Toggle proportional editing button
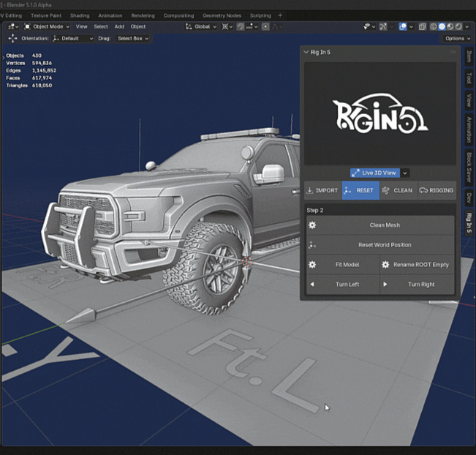Viewport: 476px width, 455px height. coord(265,27)
